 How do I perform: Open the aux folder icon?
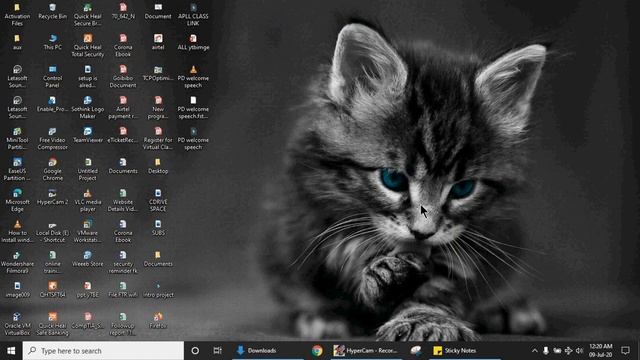pos(17,42)
